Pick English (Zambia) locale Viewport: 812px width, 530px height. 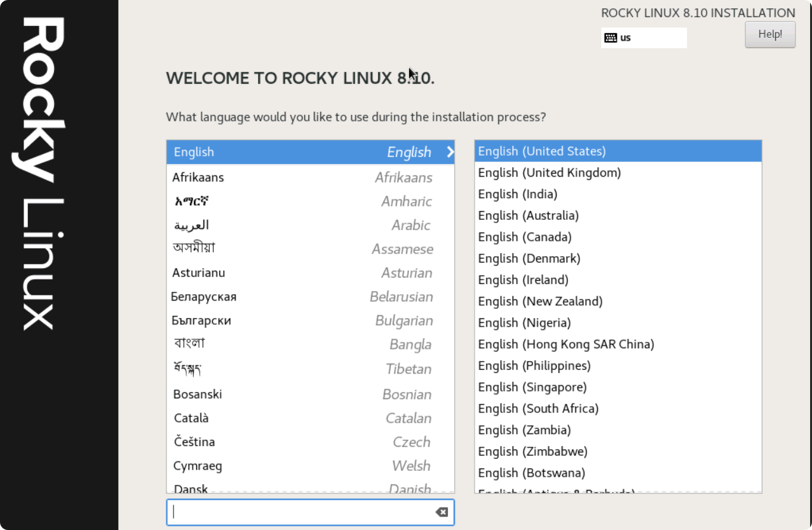pyautogui.click(x=618, y=430)
